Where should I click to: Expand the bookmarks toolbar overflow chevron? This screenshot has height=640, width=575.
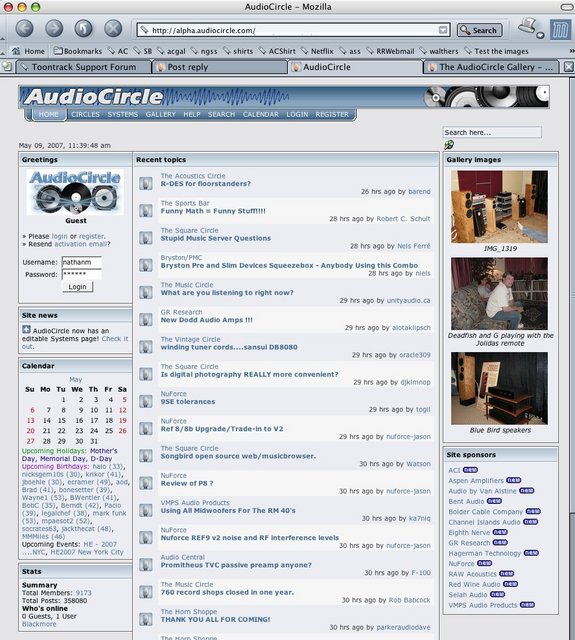click(571, 51)
